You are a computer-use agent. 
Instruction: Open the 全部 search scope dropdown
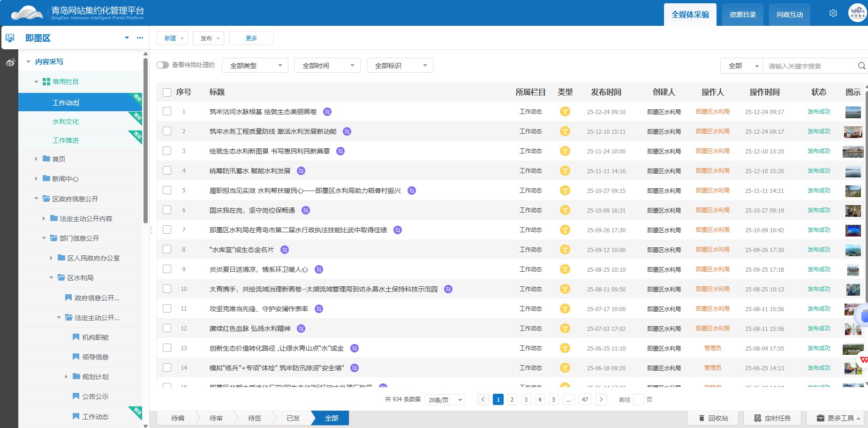[742, 66]
